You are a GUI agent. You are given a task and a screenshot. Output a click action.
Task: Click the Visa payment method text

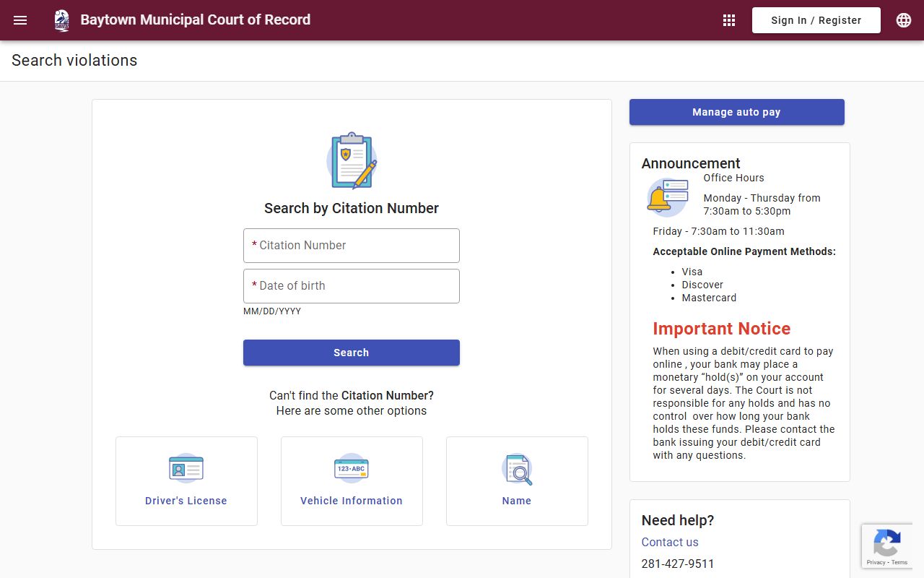[x=692, y=272]
